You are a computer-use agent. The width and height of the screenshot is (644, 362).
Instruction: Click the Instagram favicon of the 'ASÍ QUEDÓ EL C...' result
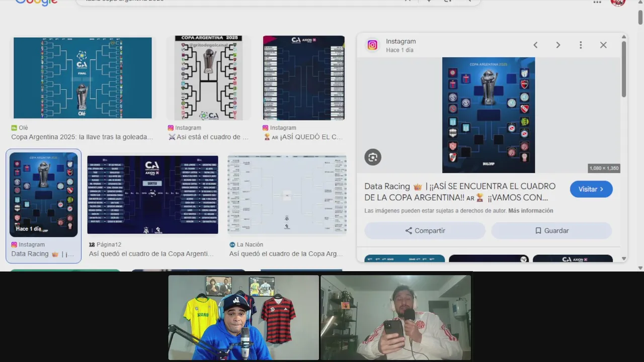(x=266, y=128)
